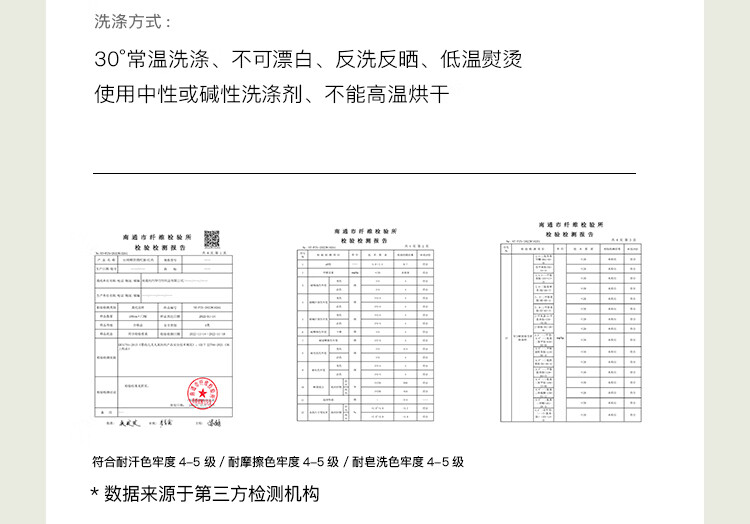This screenshot has height=524, width=750.
Task: Click the text 耐摩擦色牢度 4-5 级
Action: pyautogui.click(x=283, y=462)
